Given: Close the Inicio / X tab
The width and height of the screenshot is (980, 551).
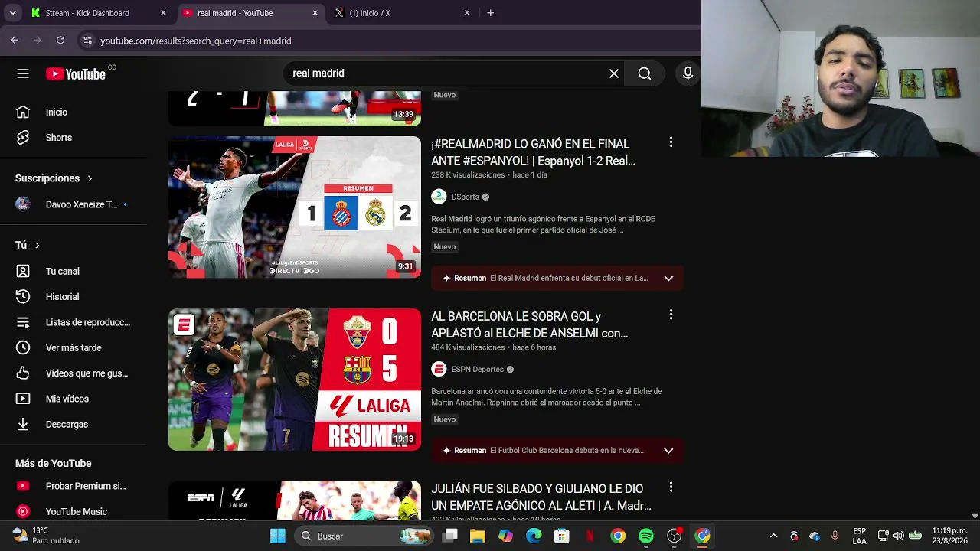Looking at the screenshot, I should (x=466, y=13).
